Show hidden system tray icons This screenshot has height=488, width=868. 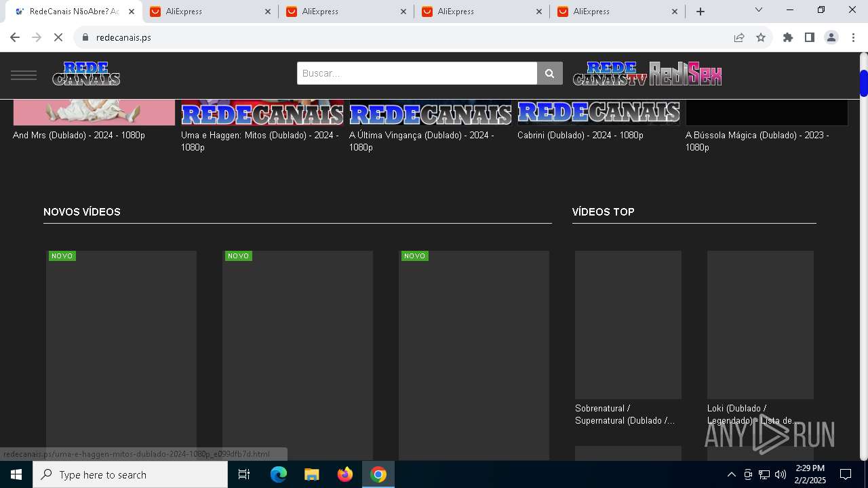click(731, 474)
